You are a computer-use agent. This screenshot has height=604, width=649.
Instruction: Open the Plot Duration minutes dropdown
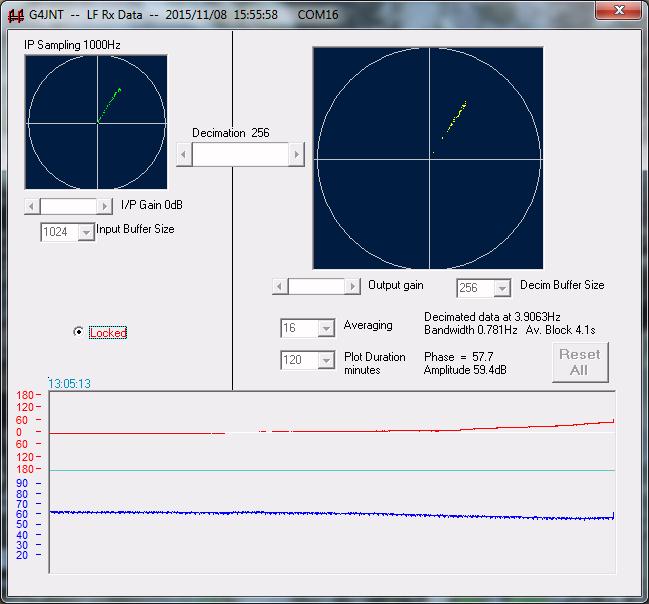pos(326,360)
